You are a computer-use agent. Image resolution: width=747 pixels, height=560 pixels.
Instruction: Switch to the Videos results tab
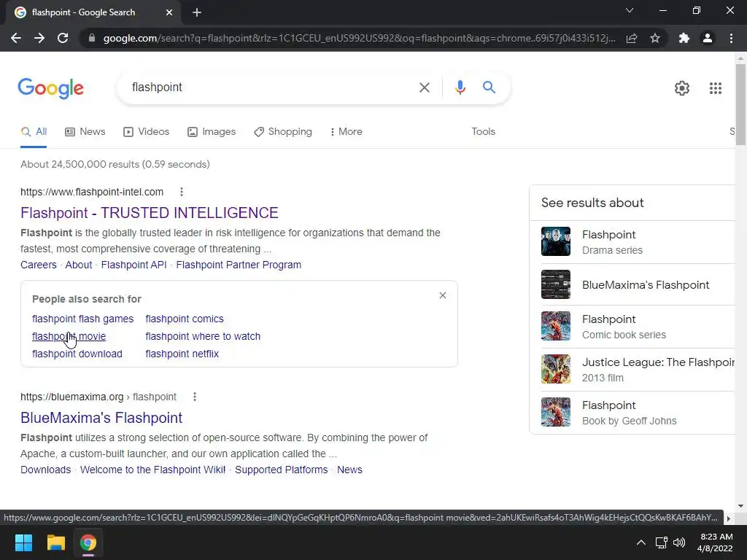[x=146, y=131]
